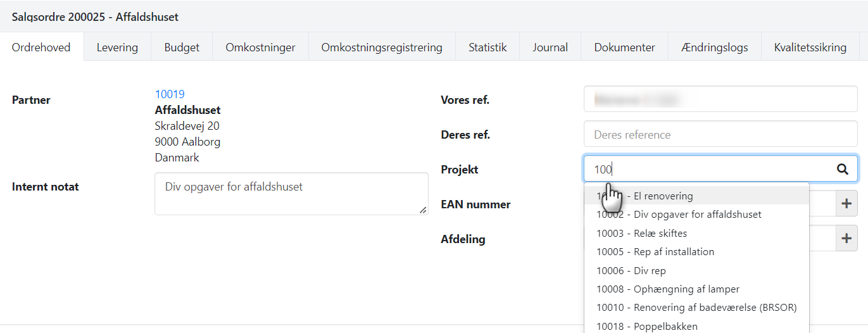
Task: Select 10010 - Renovering af badeværelse (BRSOR)
Action: click(696, 308)
